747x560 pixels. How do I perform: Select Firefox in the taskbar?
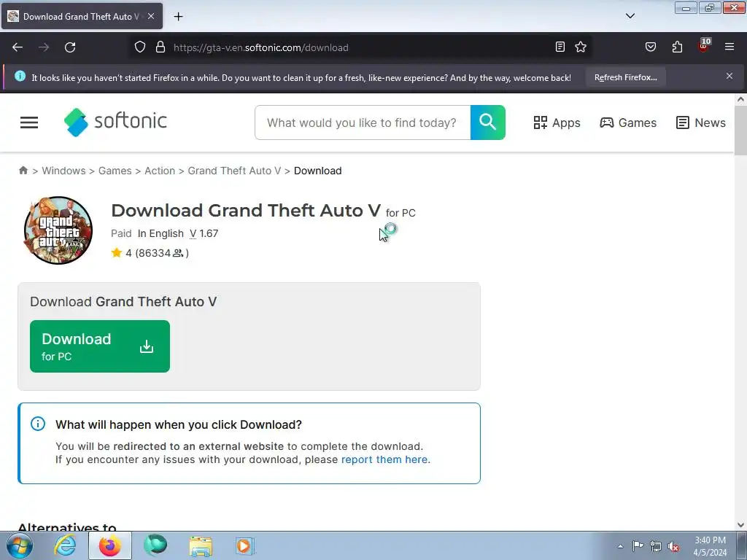pos(109,545)
